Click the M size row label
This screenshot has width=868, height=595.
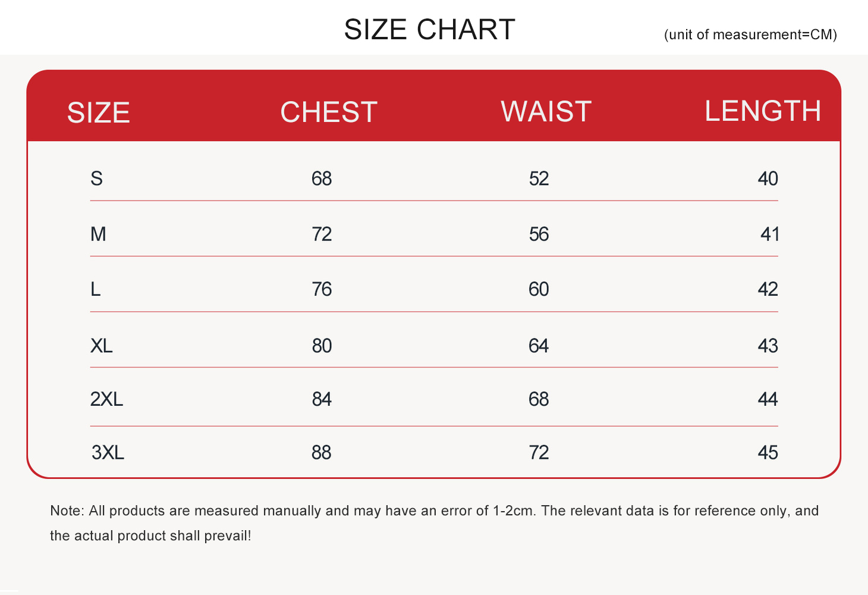point(98,234)
